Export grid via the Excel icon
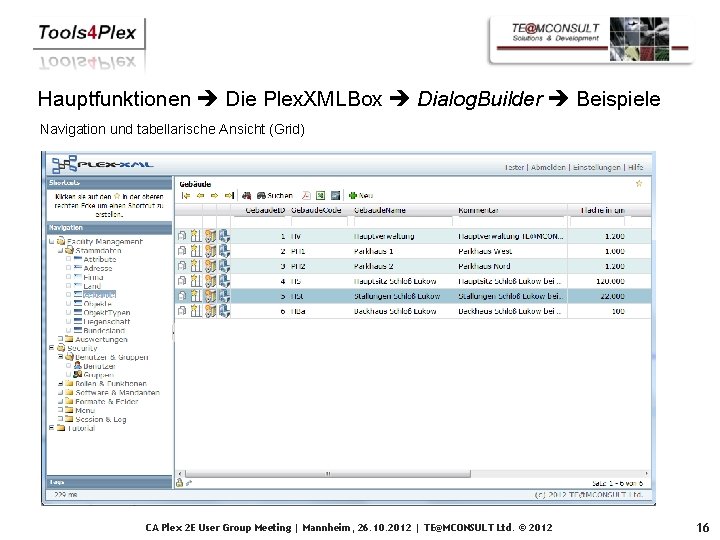Image resolution: width=720 pixels, height=540 pixels. [x=321, y=196]
